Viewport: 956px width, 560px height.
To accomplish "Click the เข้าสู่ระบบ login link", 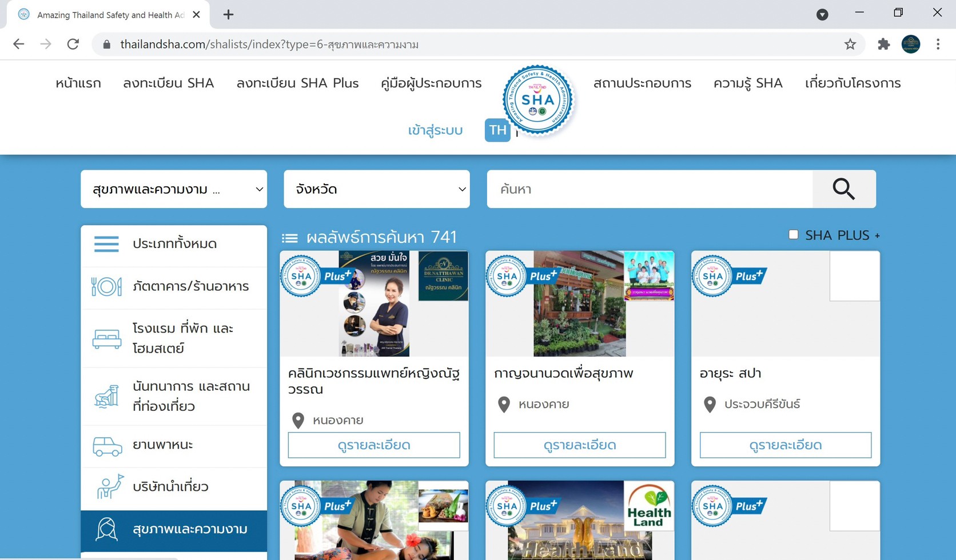I will tap(435, 130).
